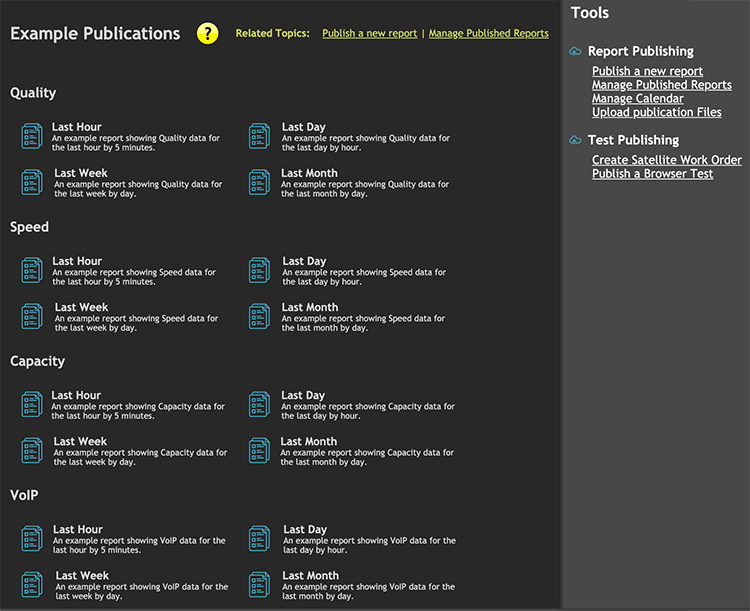Click the VoIP Last Month report icon

[x=260, y=585]
